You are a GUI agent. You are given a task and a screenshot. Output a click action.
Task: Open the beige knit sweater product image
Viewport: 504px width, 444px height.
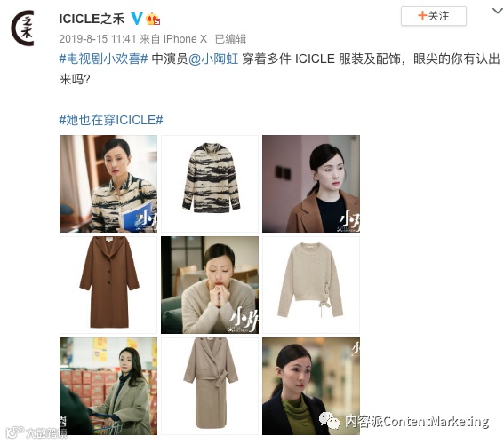click(311, 285)
